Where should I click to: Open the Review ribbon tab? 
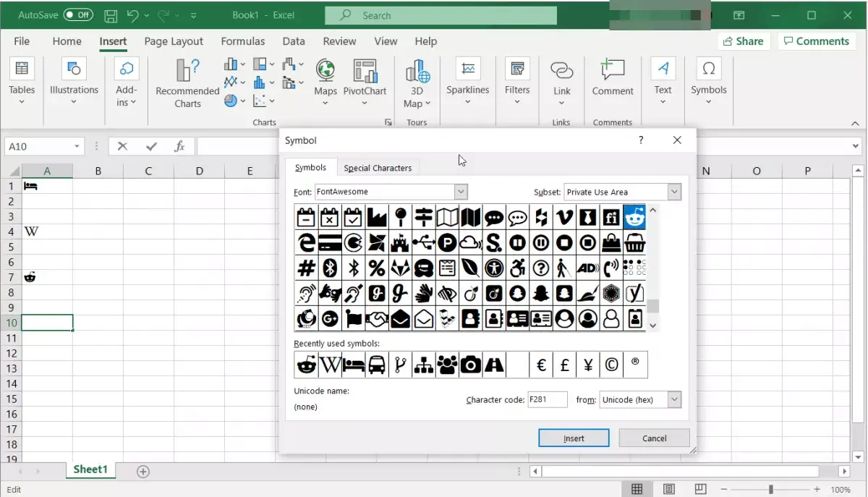coord(339,41)
